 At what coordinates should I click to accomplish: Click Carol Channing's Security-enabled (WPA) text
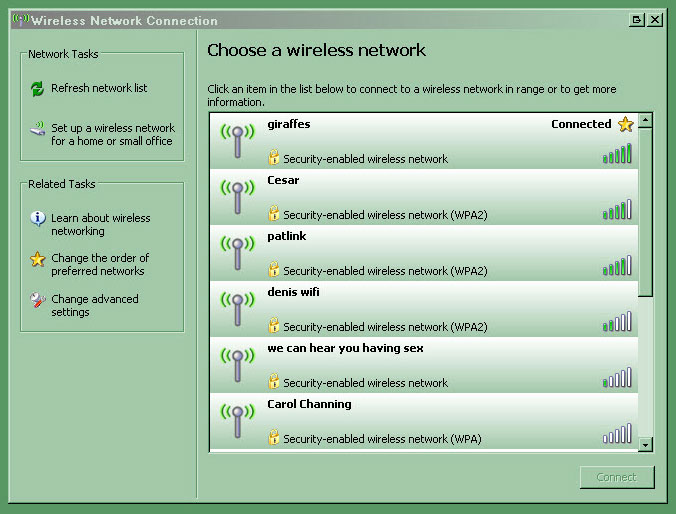(382, 439)
